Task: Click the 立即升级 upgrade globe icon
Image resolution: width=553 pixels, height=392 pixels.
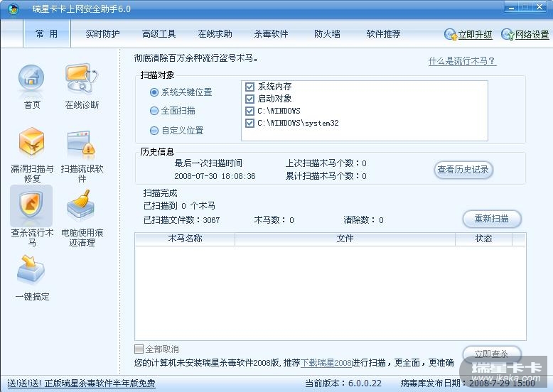Action: (450, 34)
